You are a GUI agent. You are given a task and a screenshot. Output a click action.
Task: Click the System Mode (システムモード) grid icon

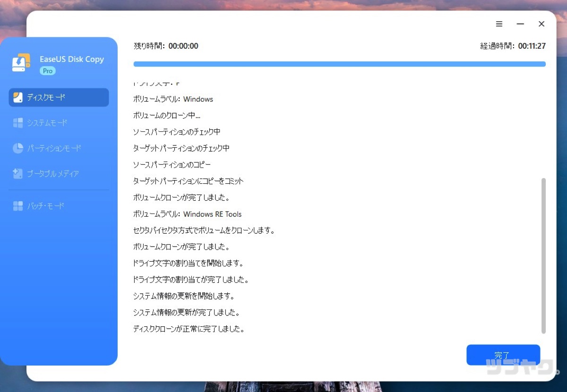pyautogui.click(x=18, y=123)
